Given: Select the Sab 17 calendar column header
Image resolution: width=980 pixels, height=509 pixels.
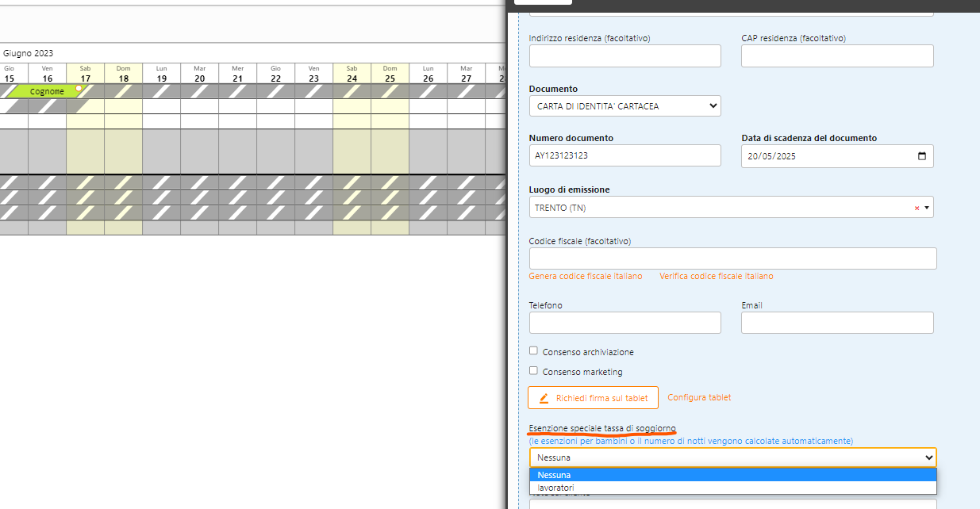Looking at the screenshot, I should [x=85, y=74].
